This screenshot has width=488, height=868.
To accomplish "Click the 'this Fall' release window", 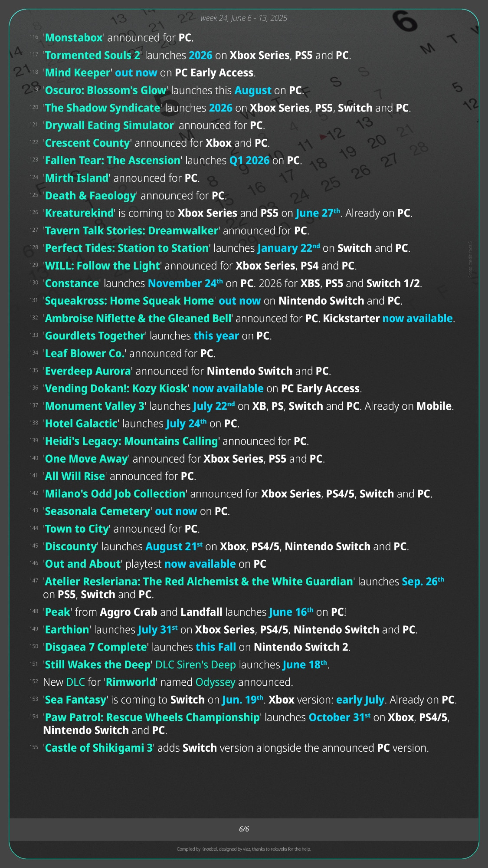I will tap(216, 647).
